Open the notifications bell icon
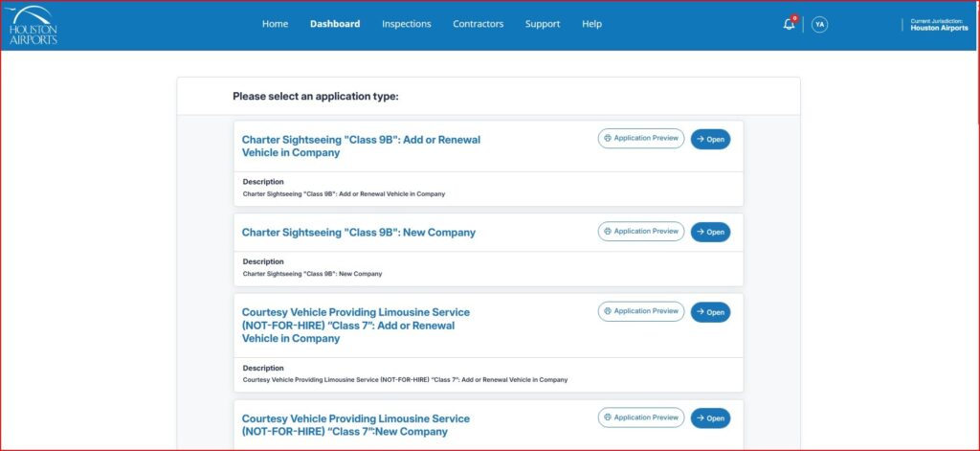 point(789,25)
